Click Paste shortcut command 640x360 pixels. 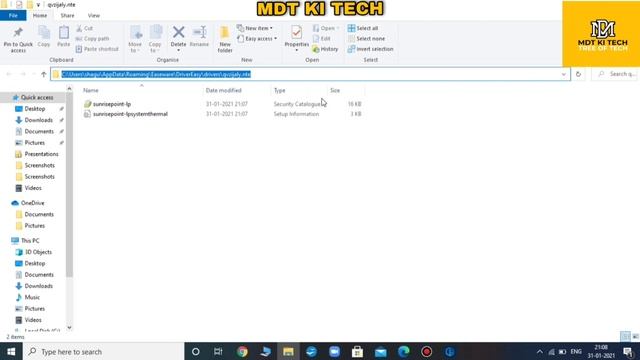click(x=97, y=49)
